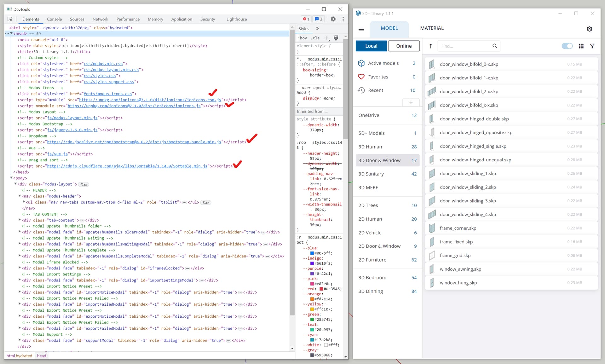This screenshot has height=364, width=605.
Task: Click the grid view icon
Action: click(x=581, y=46)
